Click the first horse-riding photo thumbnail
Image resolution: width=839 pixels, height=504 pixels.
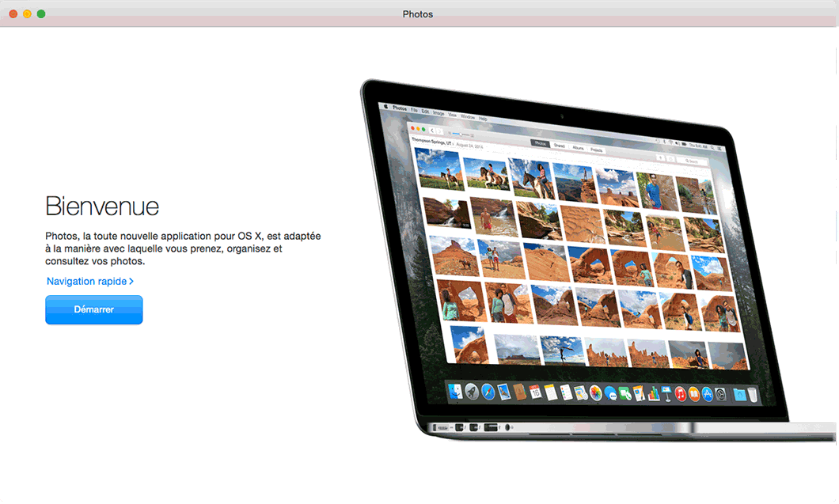(439, 169)
